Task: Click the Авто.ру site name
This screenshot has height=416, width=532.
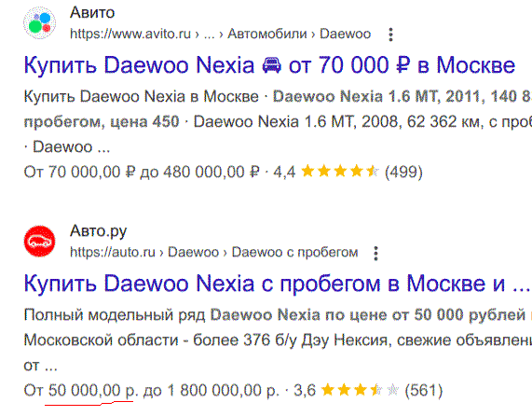Action: coord(98,231)
